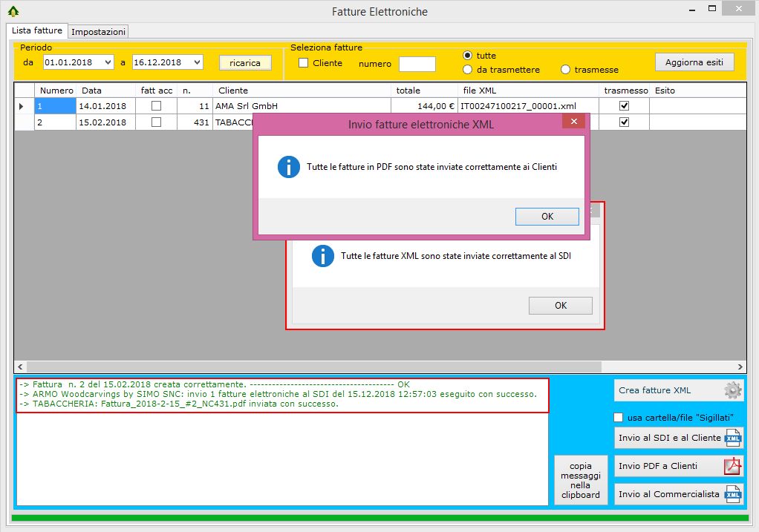Viewport: 759px width, 532px height.
Task: Click the numero input field
Action: (417, 64)
